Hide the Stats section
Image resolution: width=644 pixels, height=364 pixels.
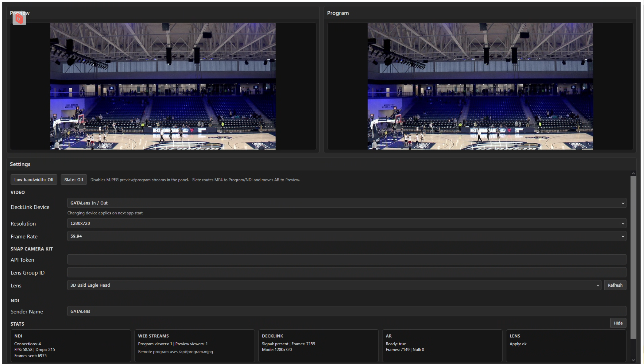tap(618, 323)
